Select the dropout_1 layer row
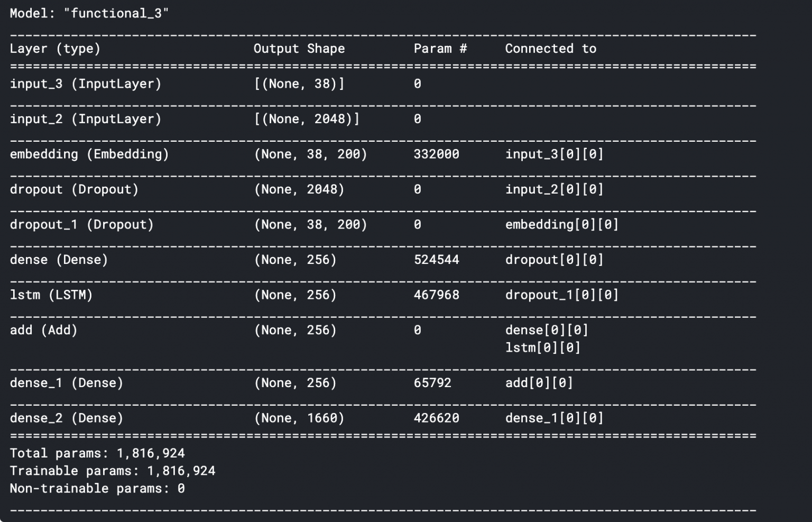The image size is (812, 522). 82,224
